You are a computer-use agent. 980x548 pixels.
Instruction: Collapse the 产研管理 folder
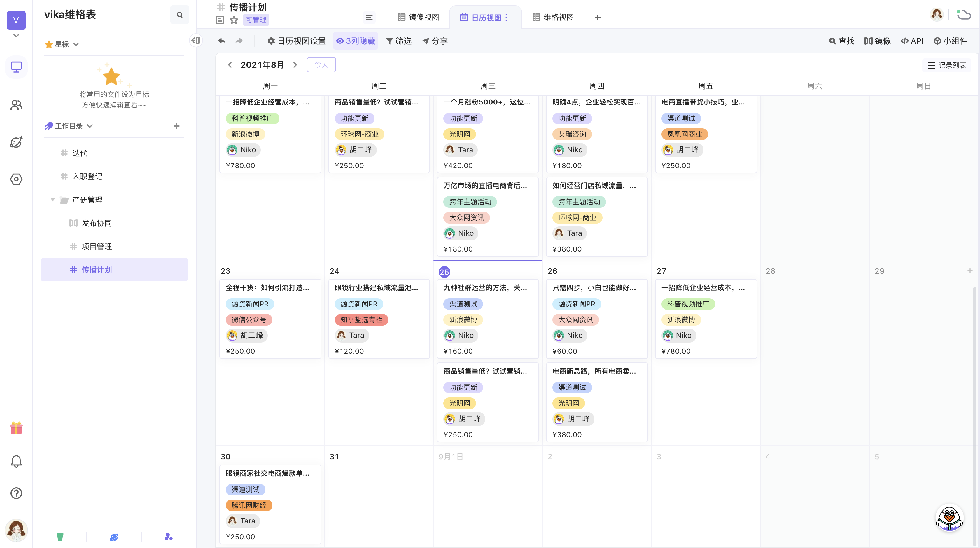pyautogui.click(x=53, y=199)
